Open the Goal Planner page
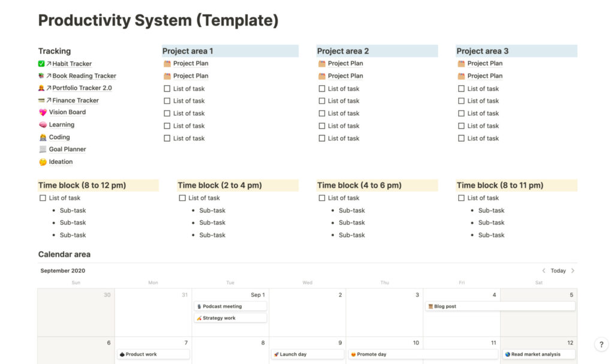This screenshot has width=614, height=364. pos(67,149)
